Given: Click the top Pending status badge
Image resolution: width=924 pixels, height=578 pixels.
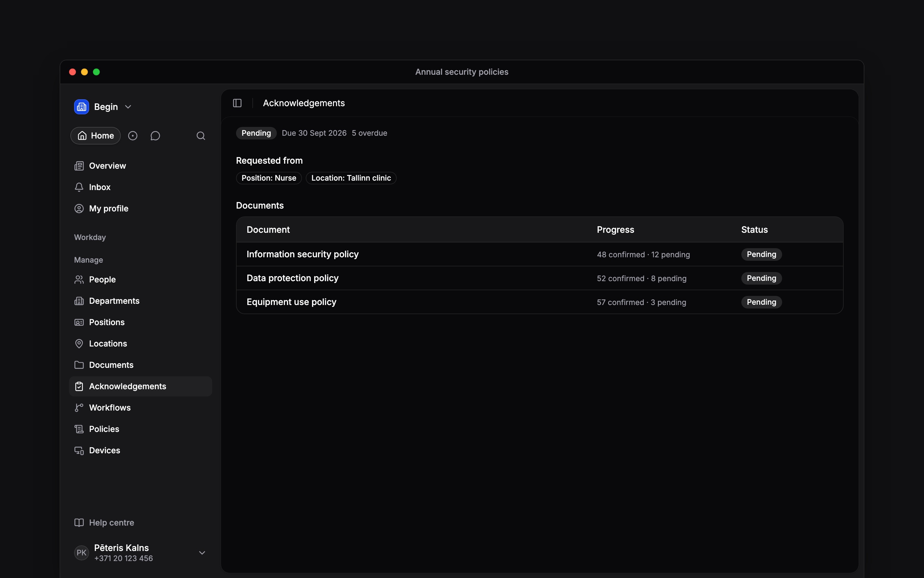Looking at the screenshot, I should coord(256,133).
